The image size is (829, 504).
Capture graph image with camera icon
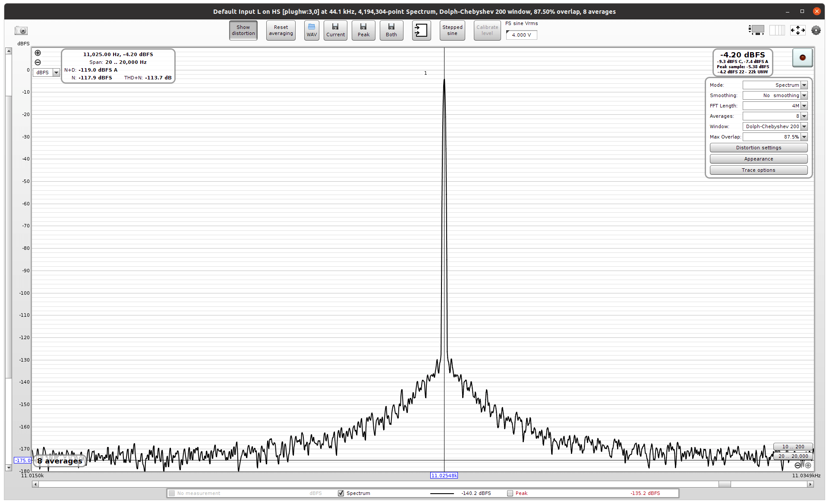click(21, 31)
